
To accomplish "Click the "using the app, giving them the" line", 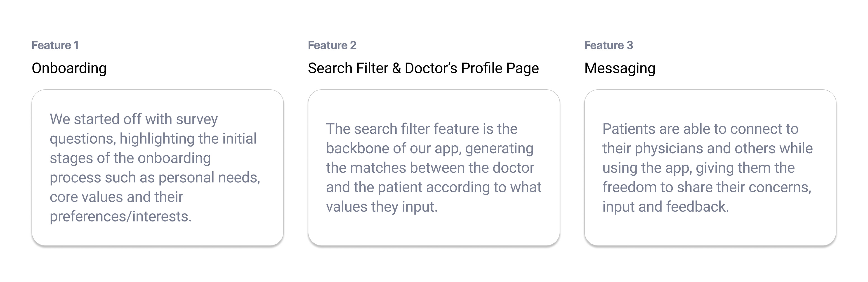I will point(698,168).
